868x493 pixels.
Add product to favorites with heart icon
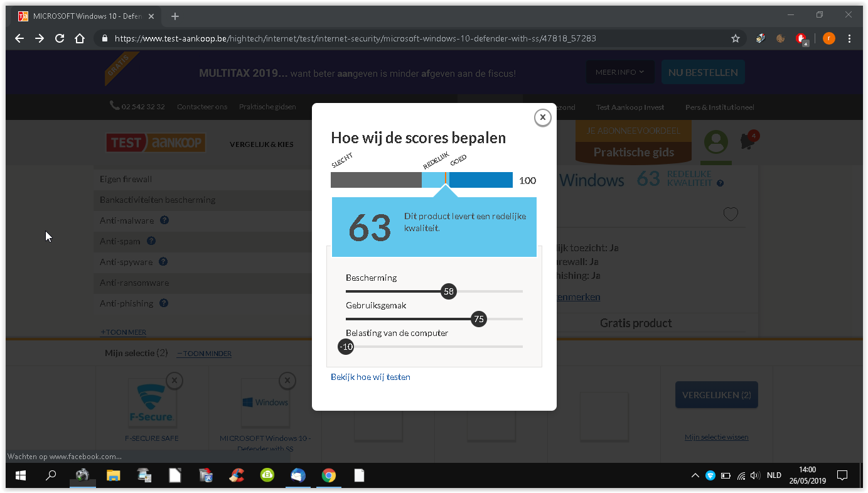coord(731,214)
